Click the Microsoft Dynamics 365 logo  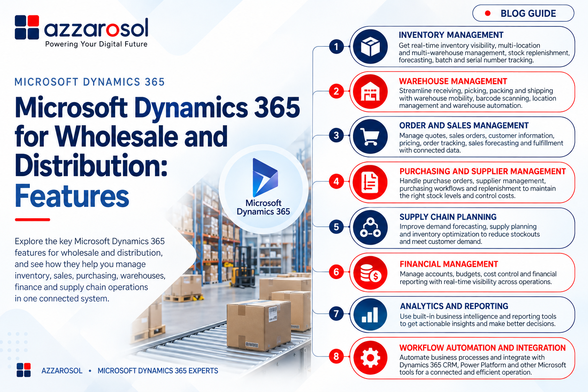[265, 177]
